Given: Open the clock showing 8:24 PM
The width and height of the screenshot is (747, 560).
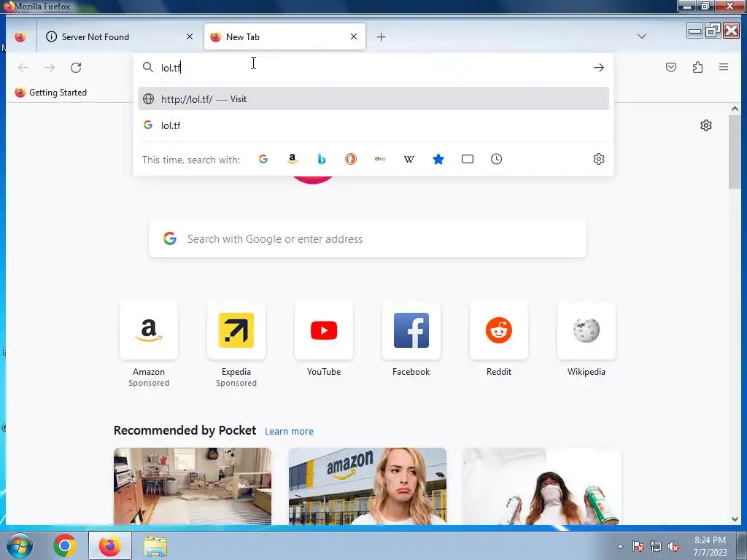Looking at the screenshot, I should (x=710, y=546).
